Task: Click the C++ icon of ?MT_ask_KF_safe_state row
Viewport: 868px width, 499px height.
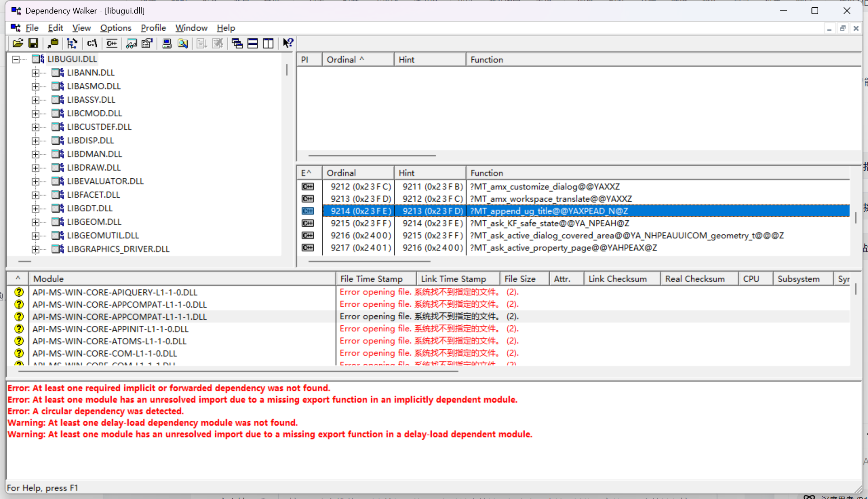Action: click(x=308, y=223)
